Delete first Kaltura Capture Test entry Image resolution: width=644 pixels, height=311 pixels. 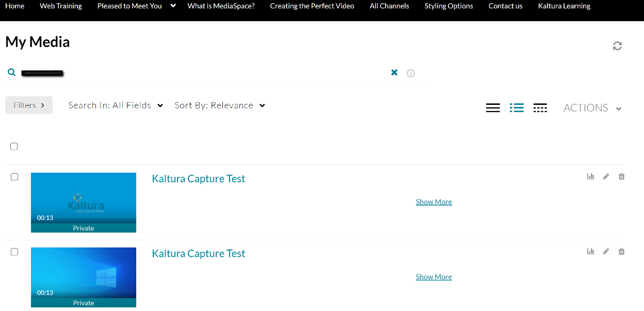click(x=621, y=176)
